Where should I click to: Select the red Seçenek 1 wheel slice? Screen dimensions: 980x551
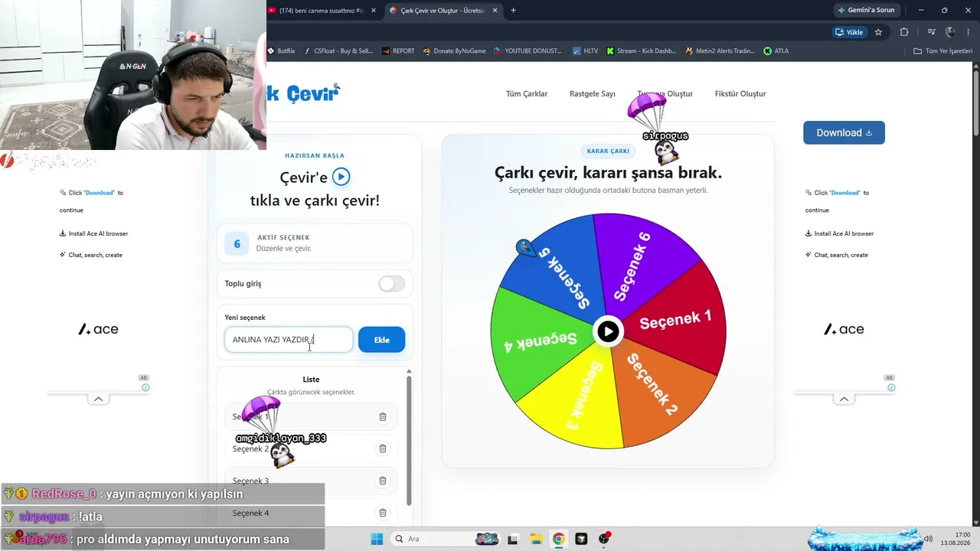pos(676,320)
